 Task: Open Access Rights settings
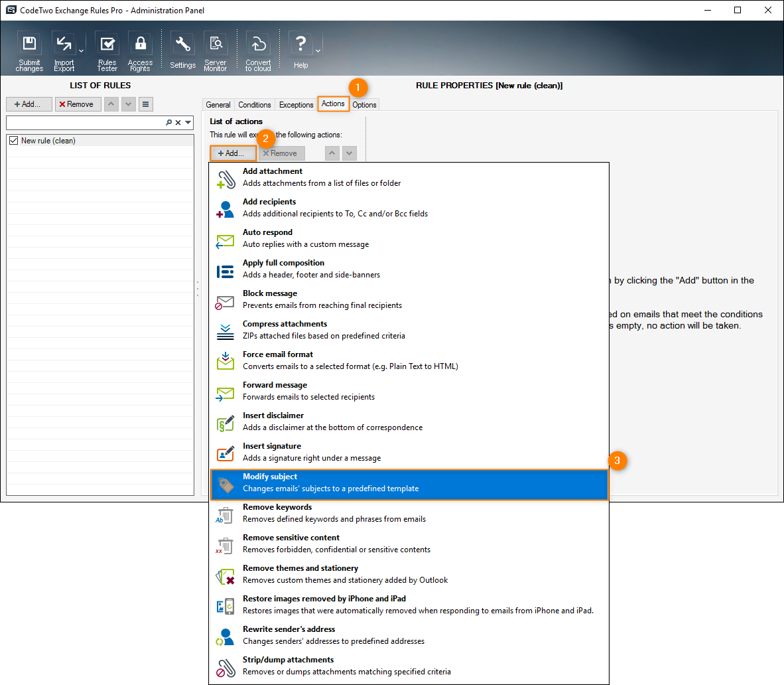click(x=140, y=52)
